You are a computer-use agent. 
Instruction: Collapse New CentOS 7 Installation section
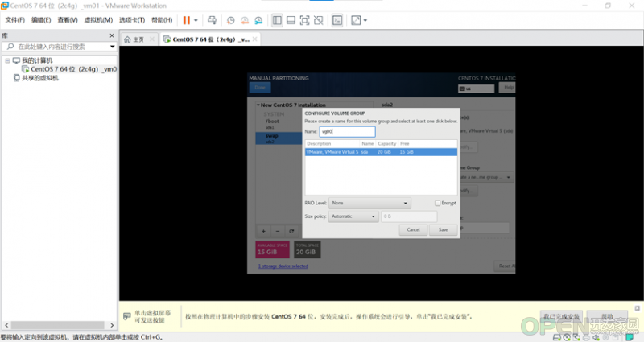coord(258,105)
